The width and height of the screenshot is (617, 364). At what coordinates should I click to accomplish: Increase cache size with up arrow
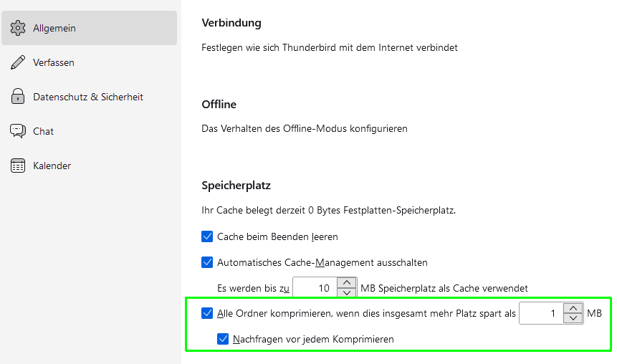coord(347,283)
